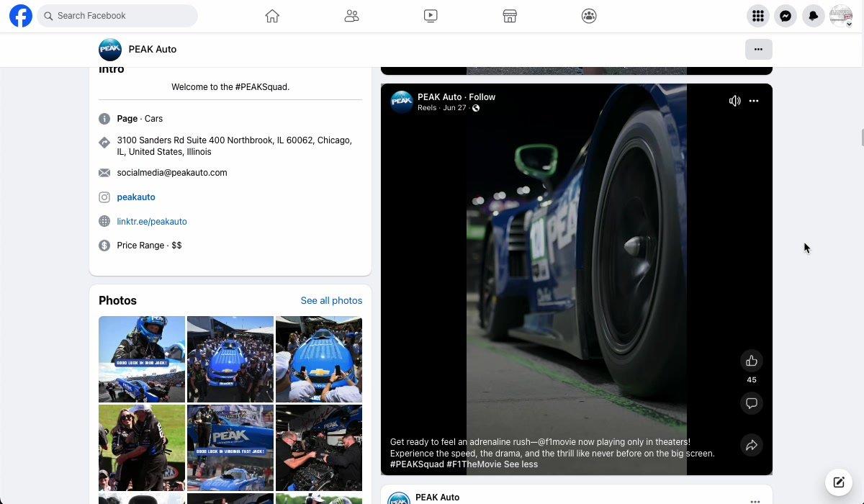Click the #PEAKSquad hashtag in the caption
Image resolution: width=864 pixels, height=504 pixels.
coord(417,464)
